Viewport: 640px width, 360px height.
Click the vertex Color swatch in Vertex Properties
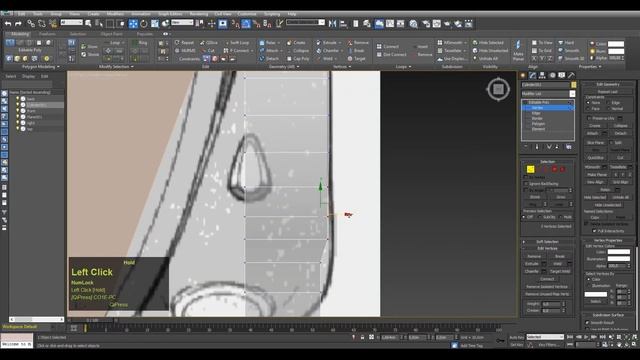618,252
